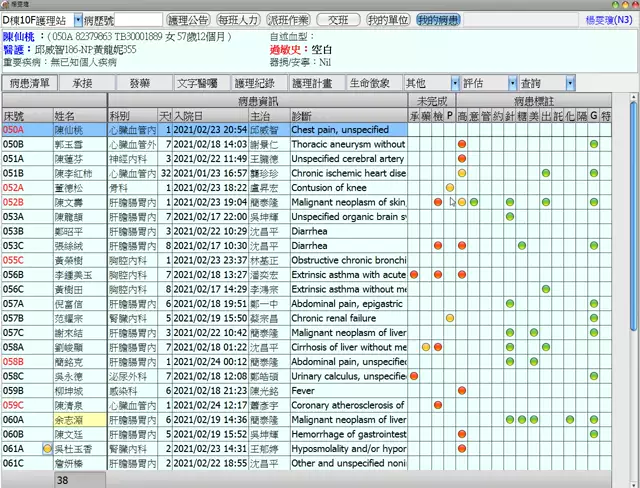The width and height of the screenshot is (640, 488).
Task: Select bed number 055C cell
Action: point(28,260)
